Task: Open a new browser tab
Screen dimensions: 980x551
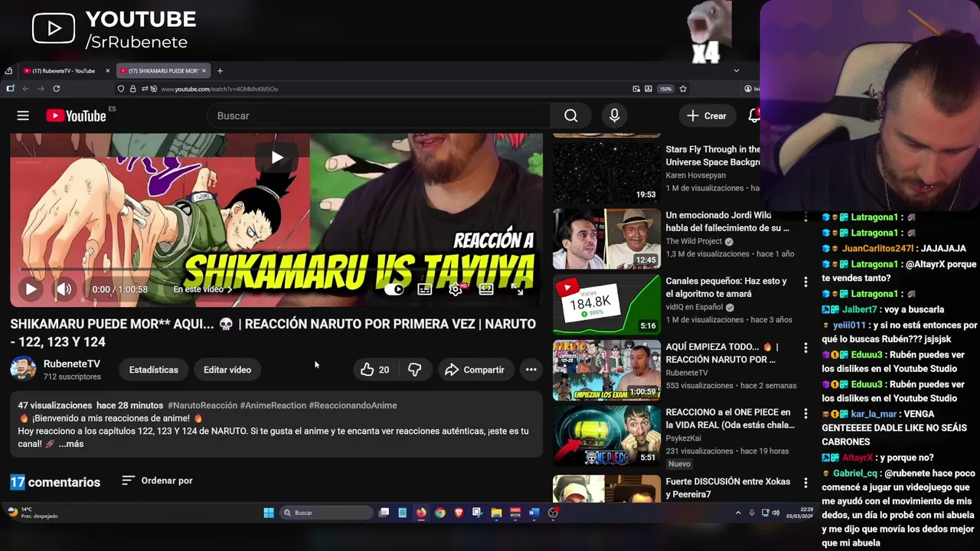Action: pos(220,70)
